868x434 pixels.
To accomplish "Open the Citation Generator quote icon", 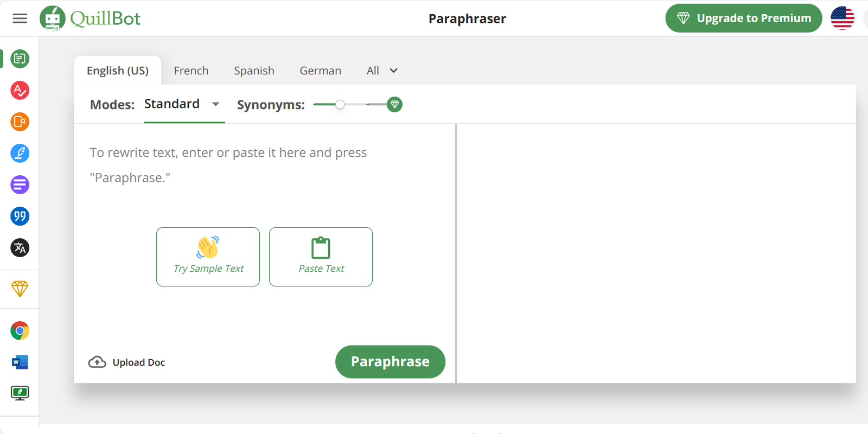I will tap(20, 216).
